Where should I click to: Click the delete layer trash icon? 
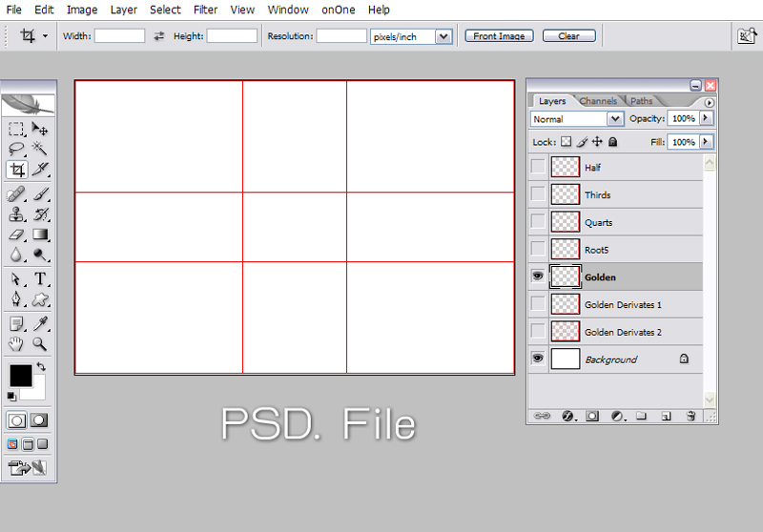(x=691, y=416)
